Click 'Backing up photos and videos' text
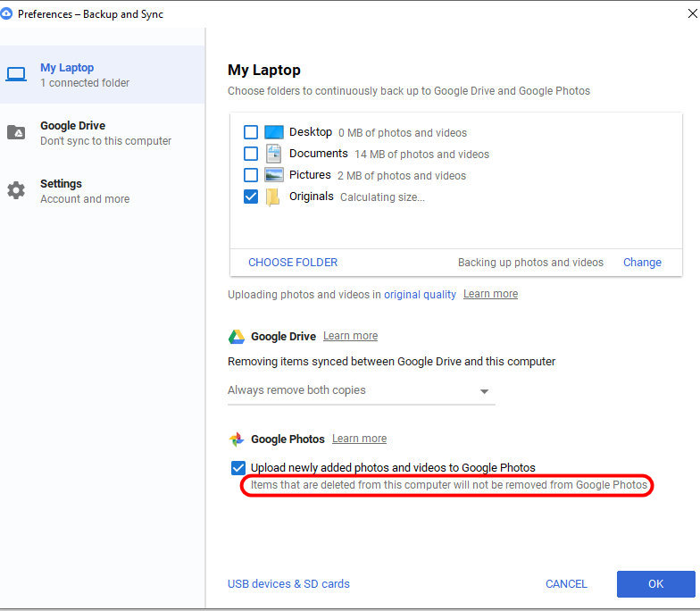Screen dimensions: 700x611 tap(530, 263)
